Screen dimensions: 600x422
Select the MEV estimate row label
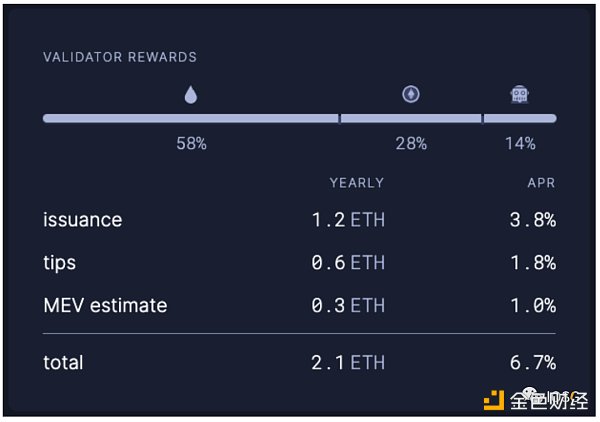click(x=105, y=305)
